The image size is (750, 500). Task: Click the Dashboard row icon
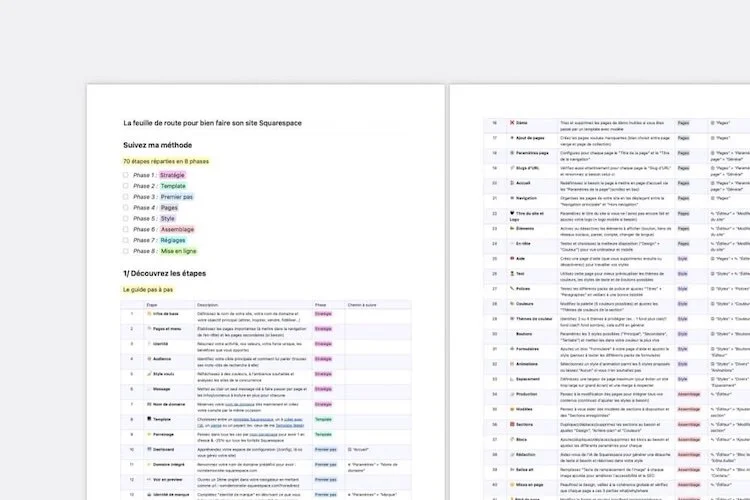149,449
